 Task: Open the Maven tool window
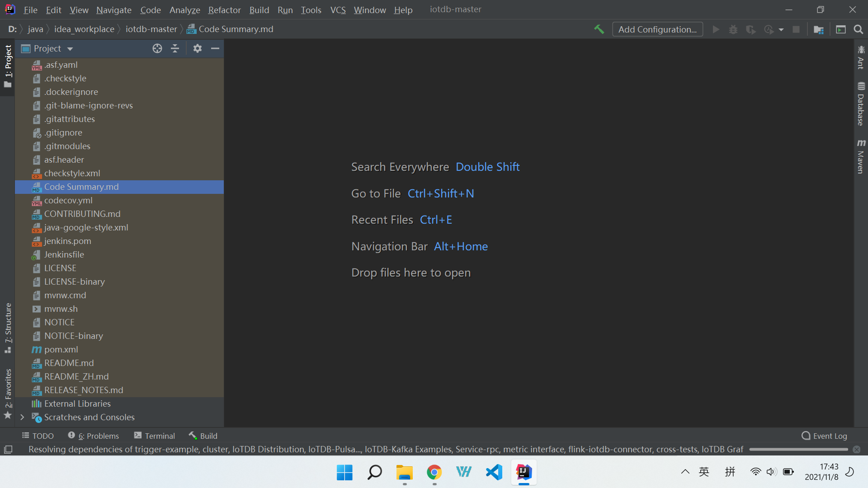[861, 156]
